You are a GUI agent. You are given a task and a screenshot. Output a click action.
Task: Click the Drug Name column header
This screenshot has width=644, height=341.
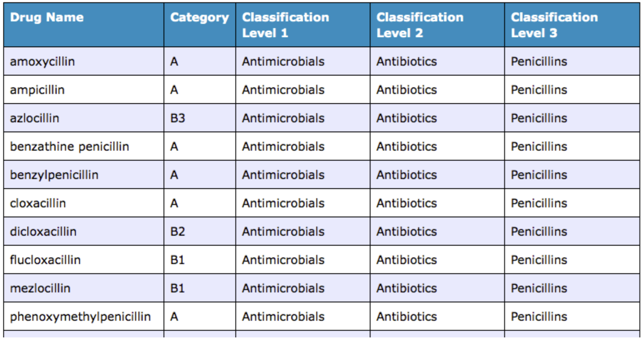tap(47, 18)
